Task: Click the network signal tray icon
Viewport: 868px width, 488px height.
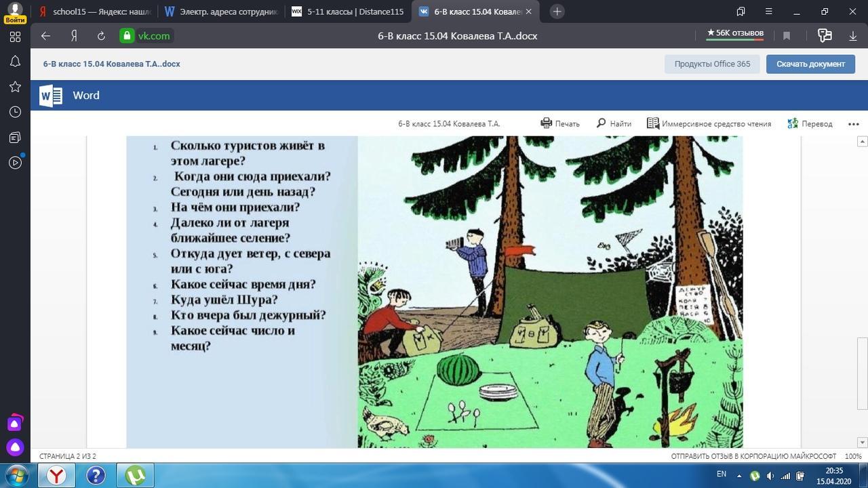Action: pos(785,476)
